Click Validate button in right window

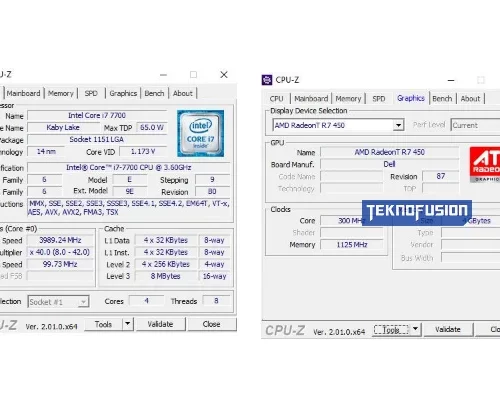click(x=448, y=329)
